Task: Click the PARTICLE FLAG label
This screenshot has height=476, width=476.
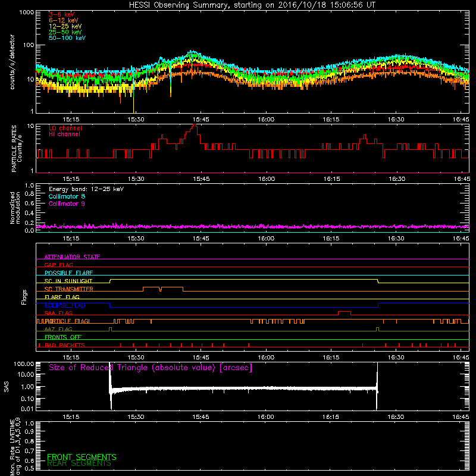Action: point(67,321)
